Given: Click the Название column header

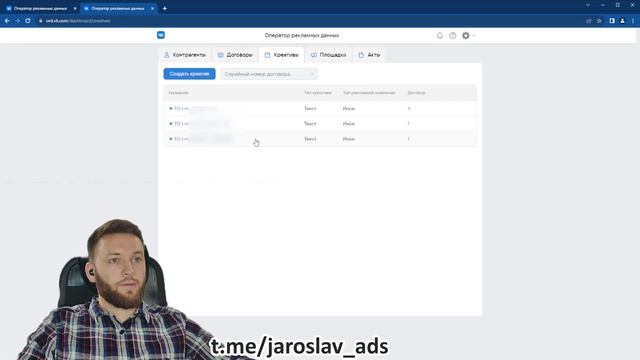Looking at the screenshot, I should 178,93.
